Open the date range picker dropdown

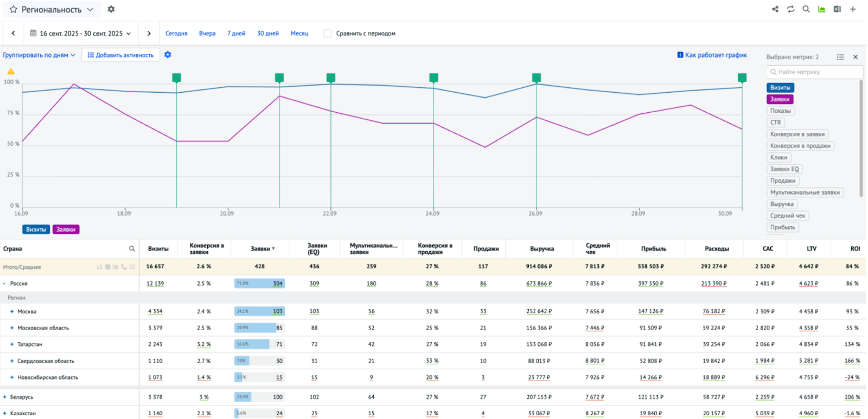point(80,34)
